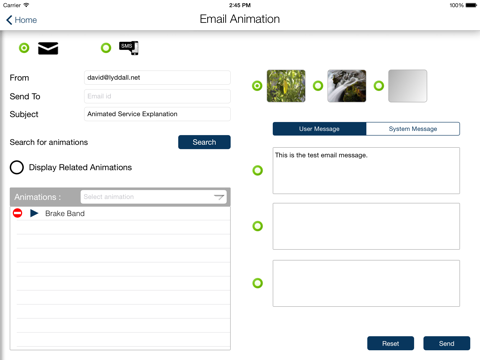
Task: Select the SMS radio button
Action: pyautogui.click(x=106, y=48)
